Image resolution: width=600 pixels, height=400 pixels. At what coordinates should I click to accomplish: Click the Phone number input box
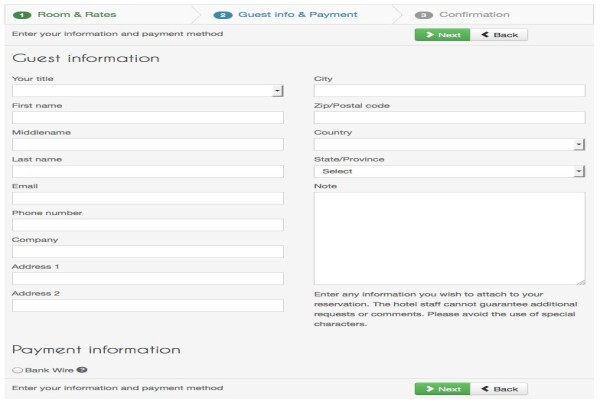tap(148, 225)
